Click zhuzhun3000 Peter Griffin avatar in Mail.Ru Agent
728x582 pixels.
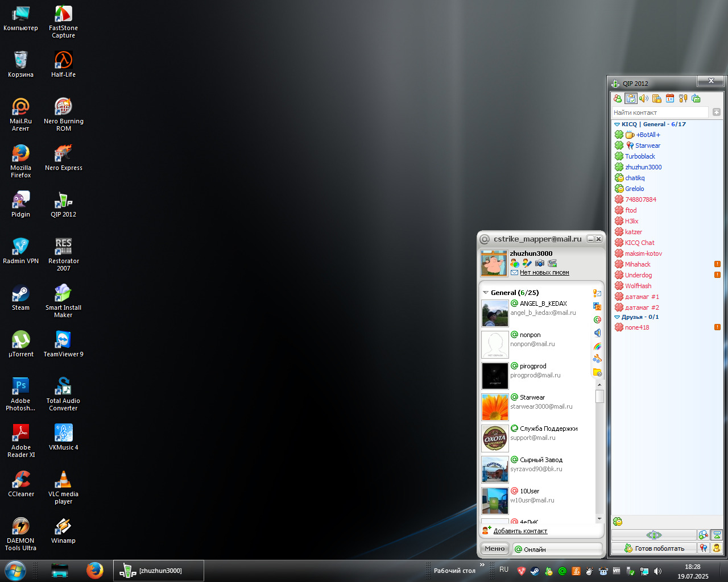(494, 263)
